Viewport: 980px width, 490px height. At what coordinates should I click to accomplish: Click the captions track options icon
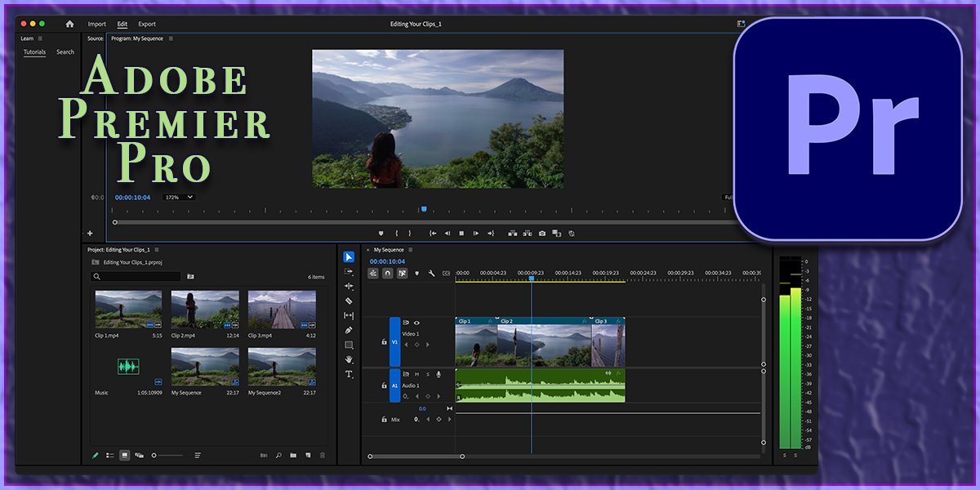(446, 274)
